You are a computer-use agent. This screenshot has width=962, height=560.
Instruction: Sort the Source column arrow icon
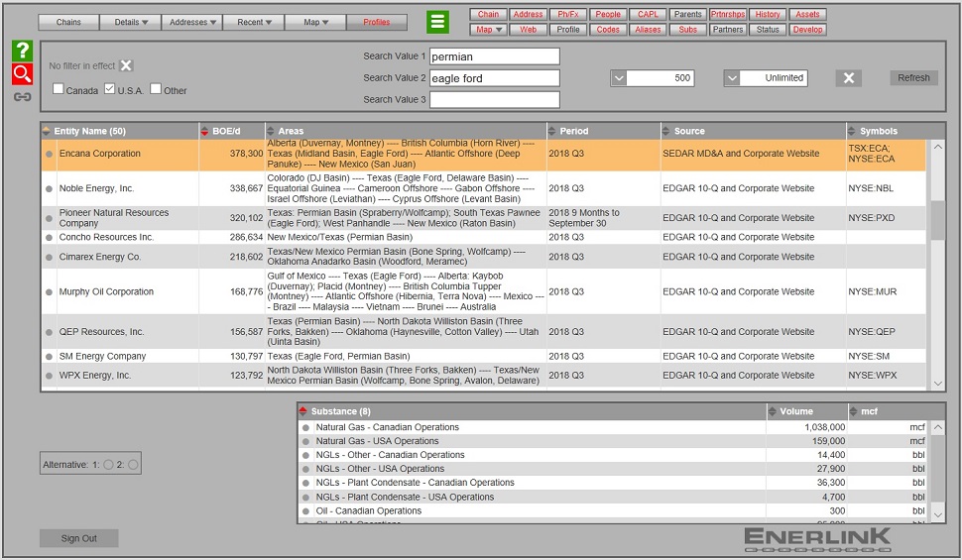666,131
